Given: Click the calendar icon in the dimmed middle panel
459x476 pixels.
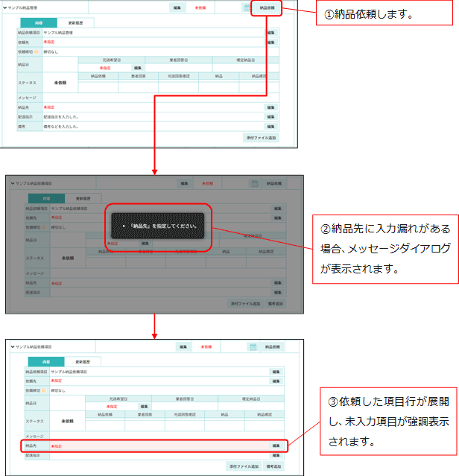Looking at the screenshot, I should click(254, 183).
